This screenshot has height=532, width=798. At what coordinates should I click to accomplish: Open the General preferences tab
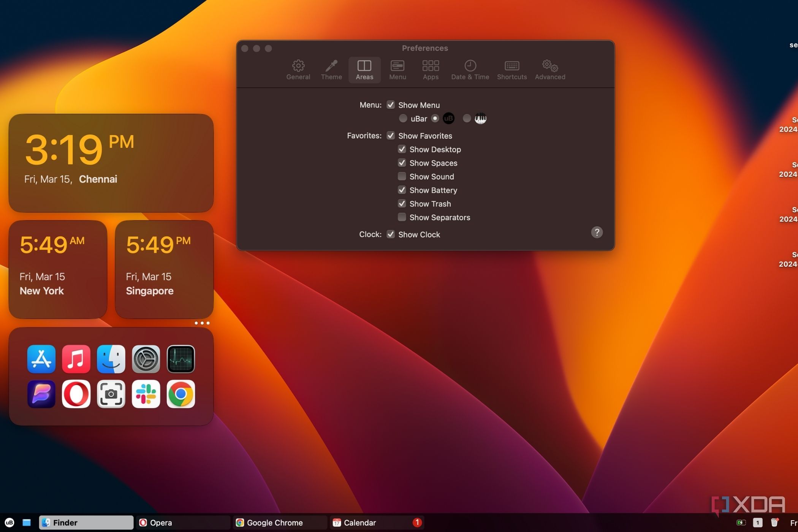tap(298, 70)
